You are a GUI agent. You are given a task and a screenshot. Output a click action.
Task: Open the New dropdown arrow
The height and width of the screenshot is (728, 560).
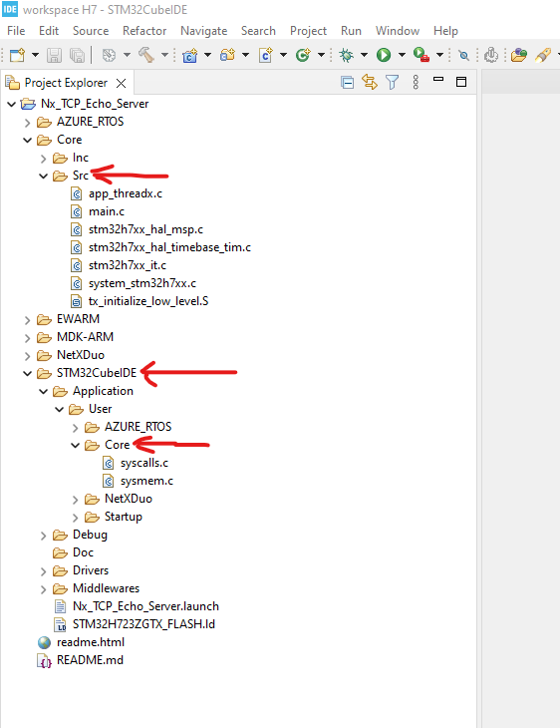tap(35, 55)
